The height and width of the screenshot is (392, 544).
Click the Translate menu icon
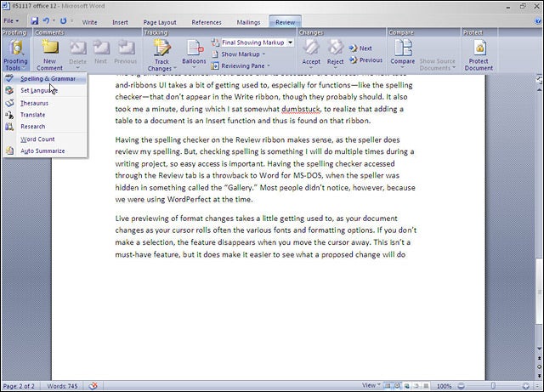point(9,115)
